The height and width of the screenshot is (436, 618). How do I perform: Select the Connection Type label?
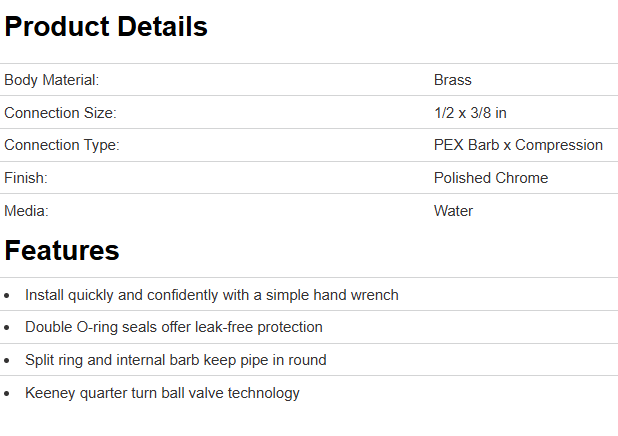(62, 145)
